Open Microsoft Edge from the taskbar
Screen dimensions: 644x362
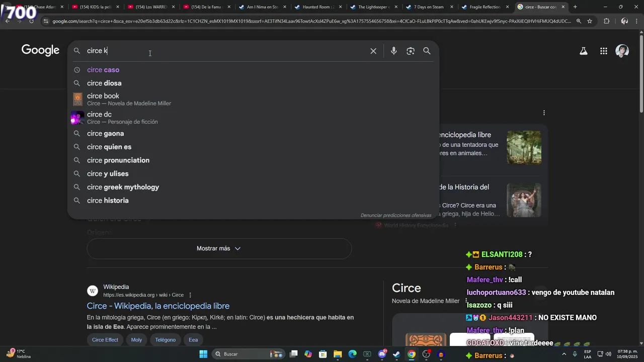click(x=353, y=354)
